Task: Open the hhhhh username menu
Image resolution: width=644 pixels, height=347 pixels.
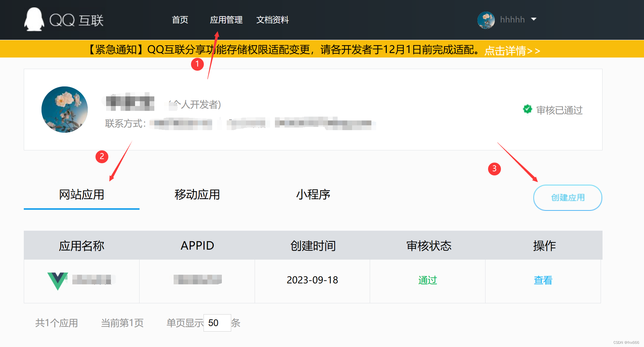Action: (512, 20)
